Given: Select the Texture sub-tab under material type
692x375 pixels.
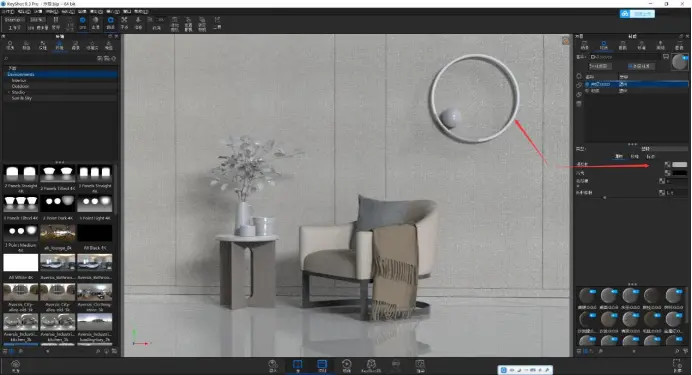Looking at the screenshot, I should point(634,157).
